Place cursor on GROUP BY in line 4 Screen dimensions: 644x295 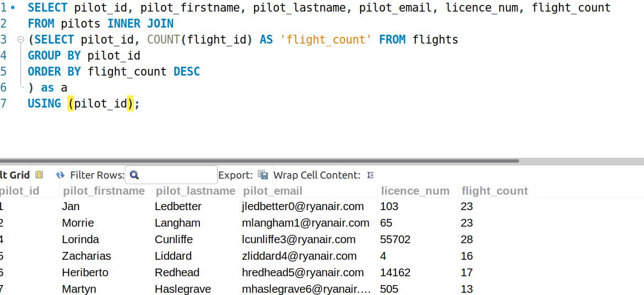54,55
